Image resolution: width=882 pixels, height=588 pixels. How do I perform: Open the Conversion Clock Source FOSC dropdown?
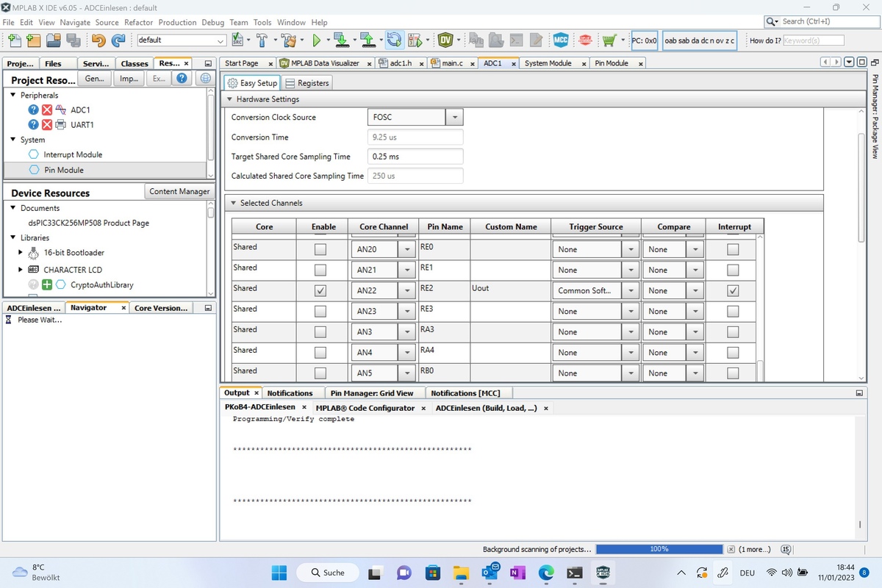[454, 117]
